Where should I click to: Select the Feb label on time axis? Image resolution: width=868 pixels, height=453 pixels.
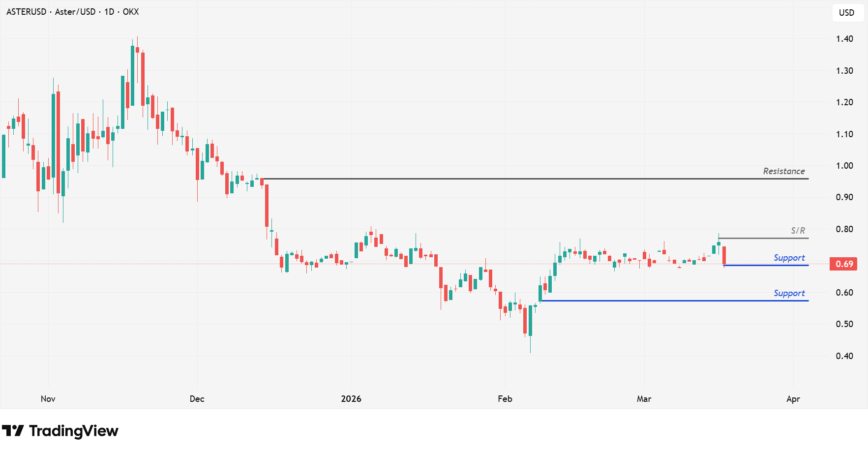pos(505,399)
